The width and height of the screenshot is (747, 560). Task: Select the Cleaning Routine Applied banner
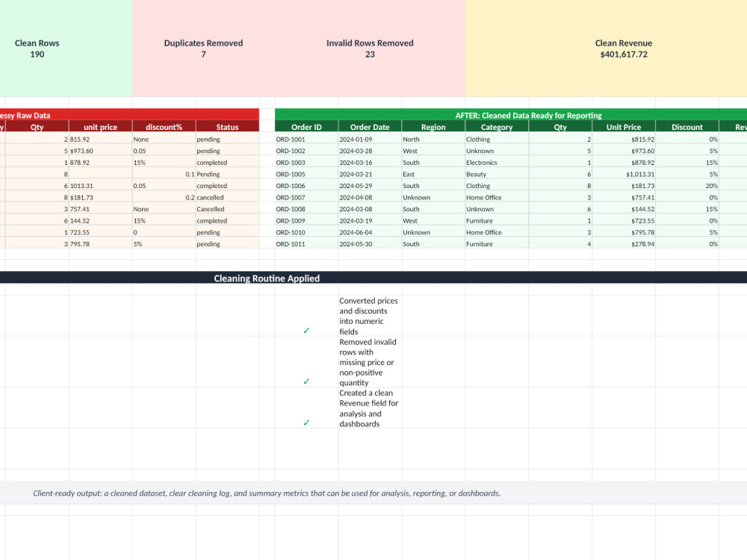tap(373, 278)
